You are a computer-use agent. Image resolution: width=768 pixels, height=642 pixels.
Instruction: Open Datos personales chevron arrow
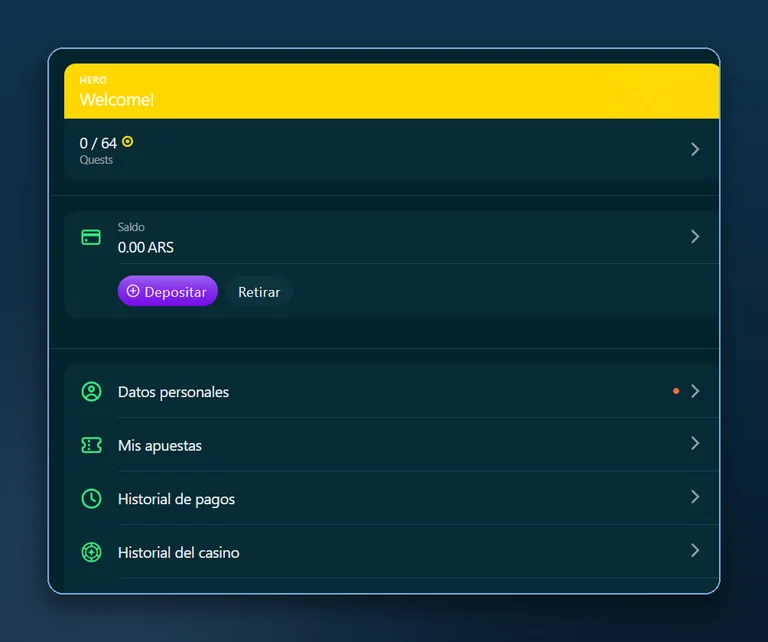pos(695,391)
